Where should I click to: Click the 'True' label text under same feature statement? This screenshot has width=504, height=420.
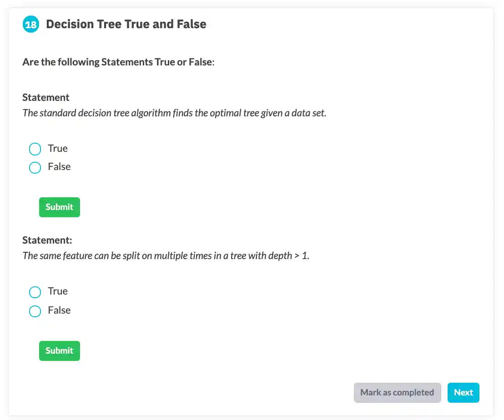[58, 291]
